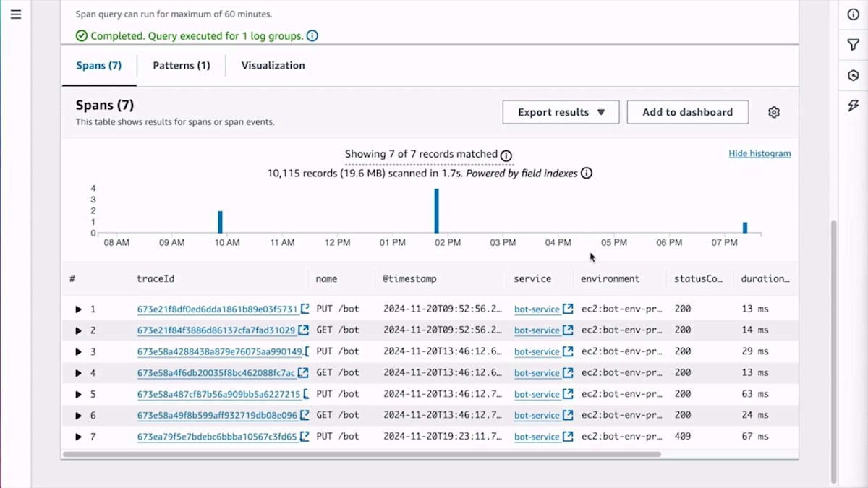The height and width of the screenshot is (488, 868).
Task: Open external link icon for trace 673e58a49f8b599aff
Action: click(x=304, y=415)
